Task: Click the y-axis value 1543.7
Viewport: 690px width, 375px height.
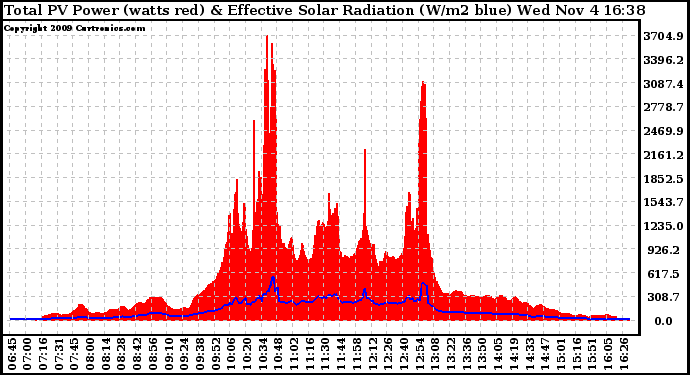Action: (664, 202)
